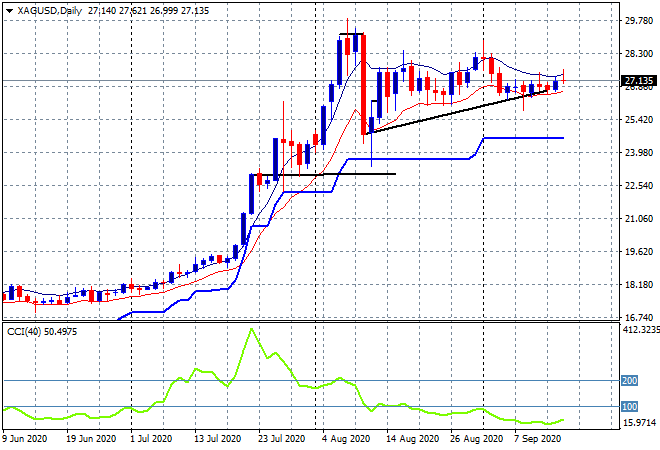660x450 pixels.
Task: Click the 15.9714 CCI scale value
Action: pos(639,422)
